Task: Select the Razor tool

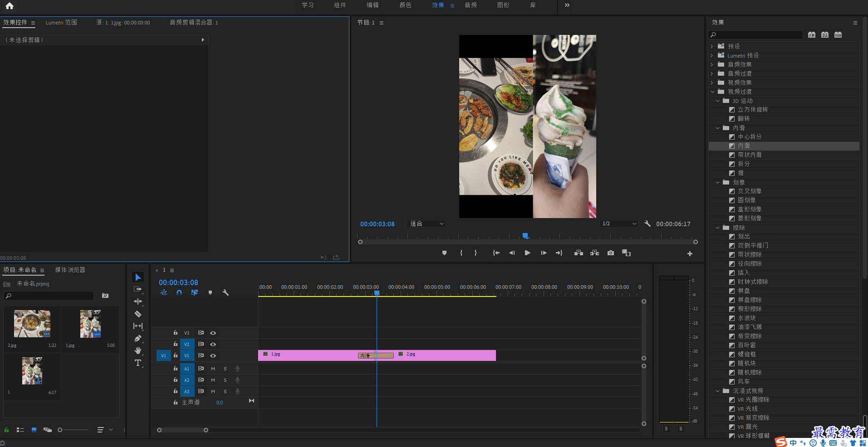Action: coord(138,314)
